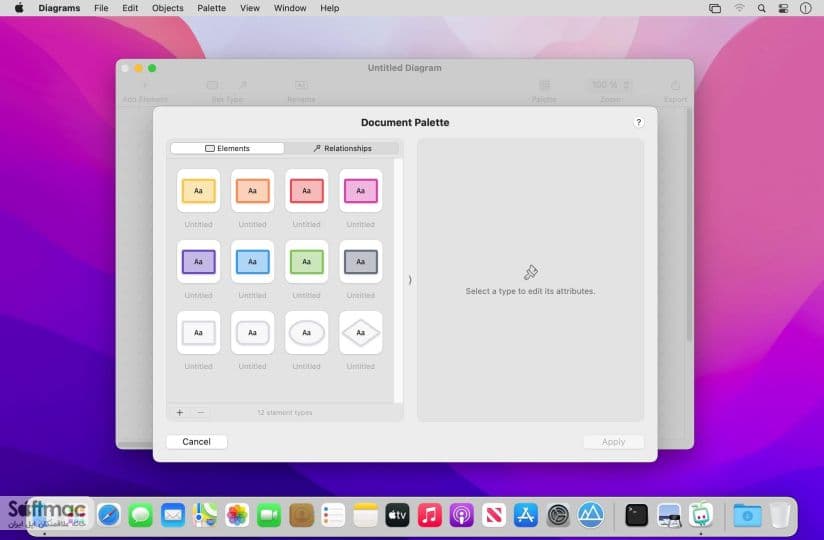Viewport: 824px width, 540px height.
Task: Open Messages from the dock
Action: tap(141, 515)
